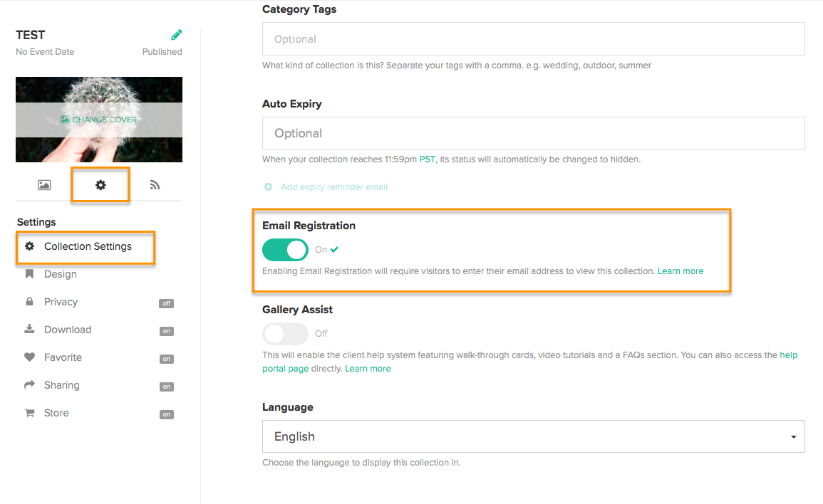This screenshot has width=823, height=504.
Task: Open the Download settings section
Action: 68,330
